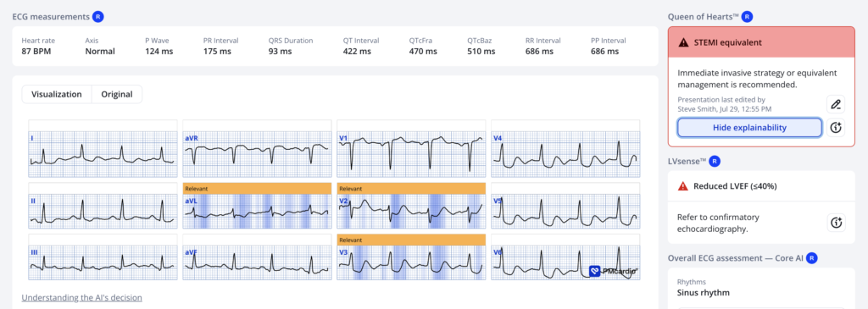Switch to the Original tab
Image resolution: width=868 pixels, height=309 pixels.
pyautogui.click(x=117, y=94)
